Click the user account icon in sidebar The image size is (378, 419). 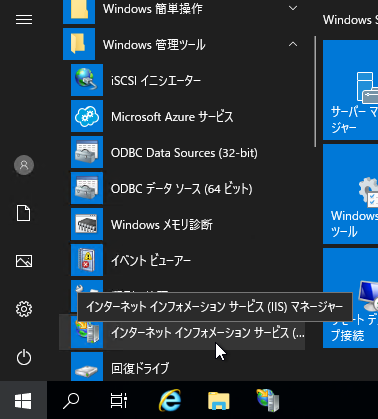pyautogui.click(x=24, y=165)
